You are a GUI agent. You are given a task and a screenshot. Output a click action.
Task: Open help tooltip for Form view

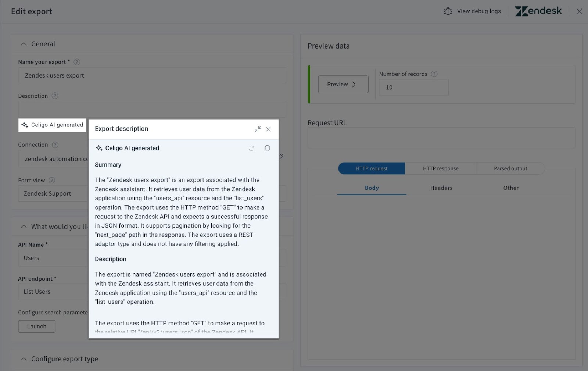(x=52, y=180)
